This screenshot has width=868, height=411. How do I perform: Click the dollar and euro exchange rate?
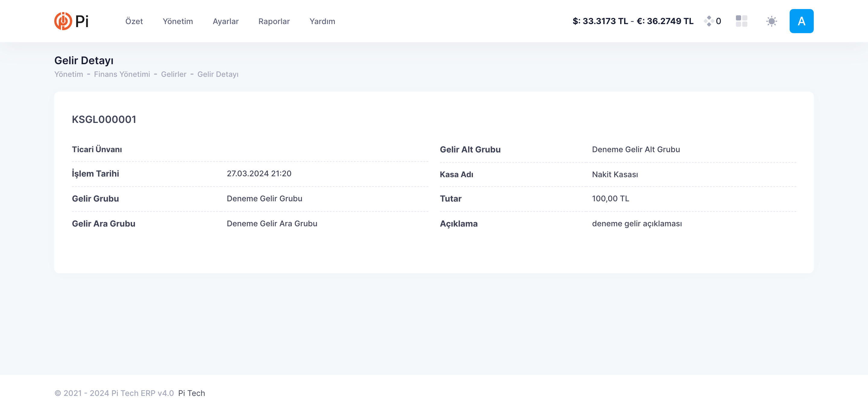(x=633, y=21)
